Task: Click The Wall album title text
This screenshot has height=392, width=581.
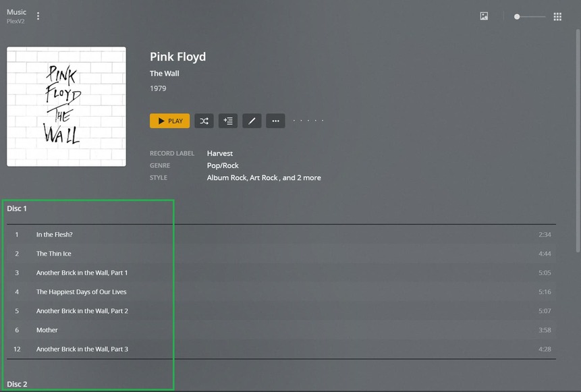Action: [164, 74]
